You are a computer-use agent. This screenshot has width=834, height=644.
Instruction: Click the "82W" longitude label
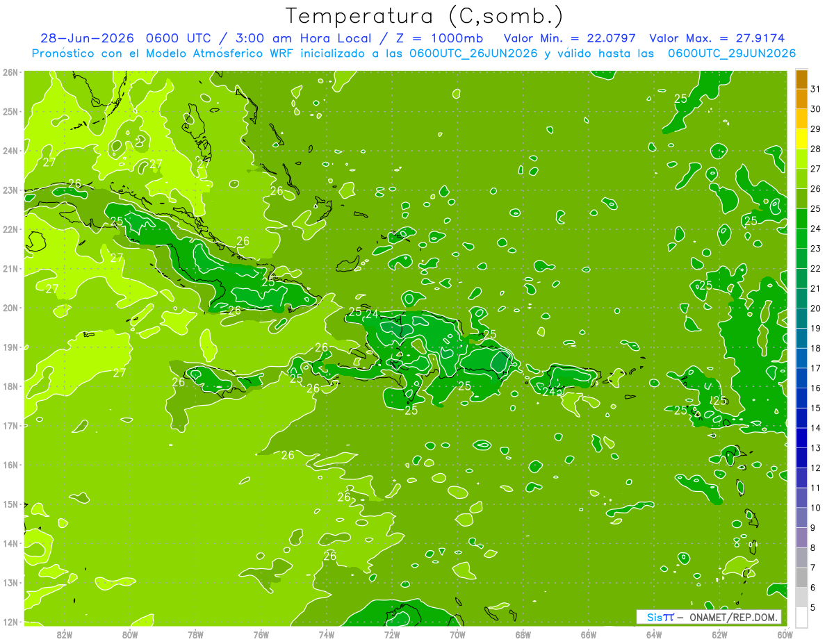click(65, 634)
